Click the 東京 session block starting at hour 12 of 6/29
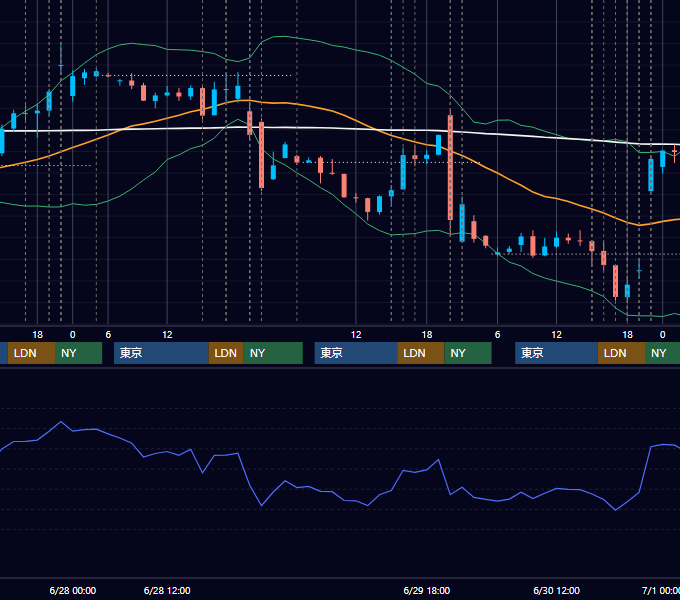Screen dimensions: 680x600 coord(356,353)
